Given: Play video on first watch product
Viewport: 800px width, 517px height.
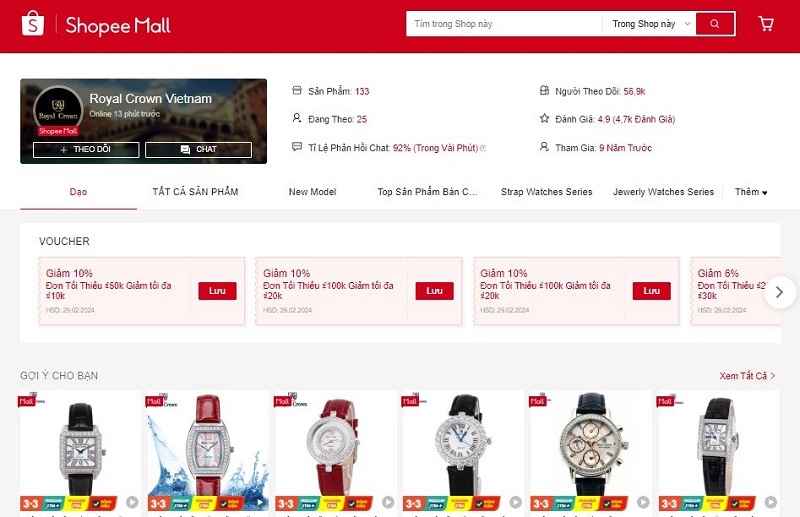Looking at the screenshot, I should [132, 502].
